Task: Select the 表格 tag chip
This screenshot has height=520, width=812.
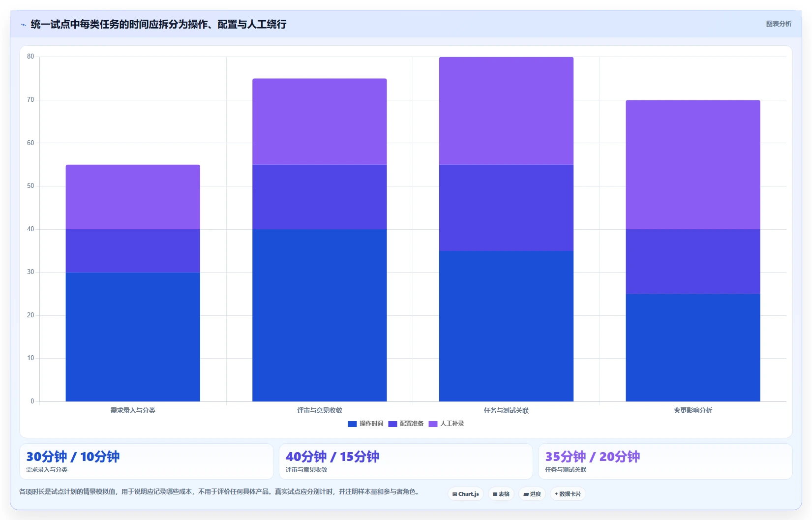Action: pos(501,494)
